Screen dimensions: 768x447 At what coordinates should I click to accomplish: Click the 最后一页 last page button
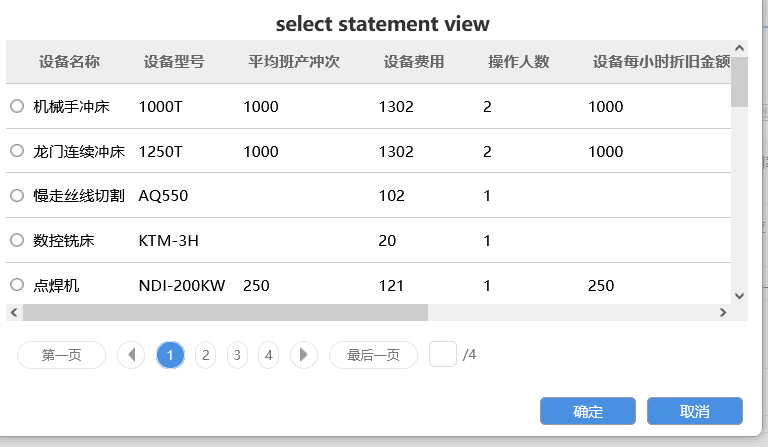pyautogui.click(x=373, y=355)
